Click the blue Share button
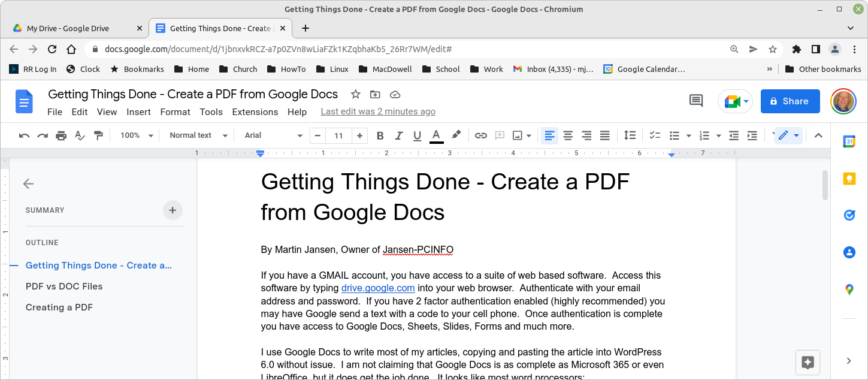Screen dimensions: 868x380 click(x=790, y=101)
